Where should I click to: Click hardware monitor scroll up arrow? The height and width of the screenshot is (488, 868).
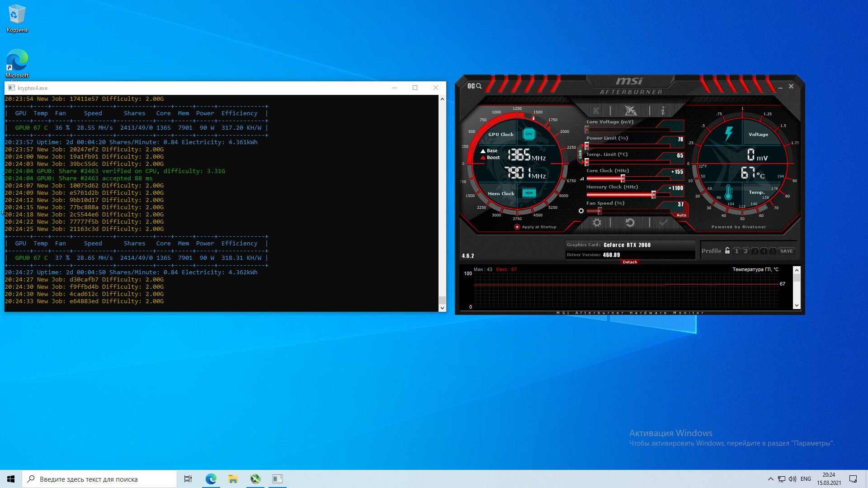(x=797, y=270)
